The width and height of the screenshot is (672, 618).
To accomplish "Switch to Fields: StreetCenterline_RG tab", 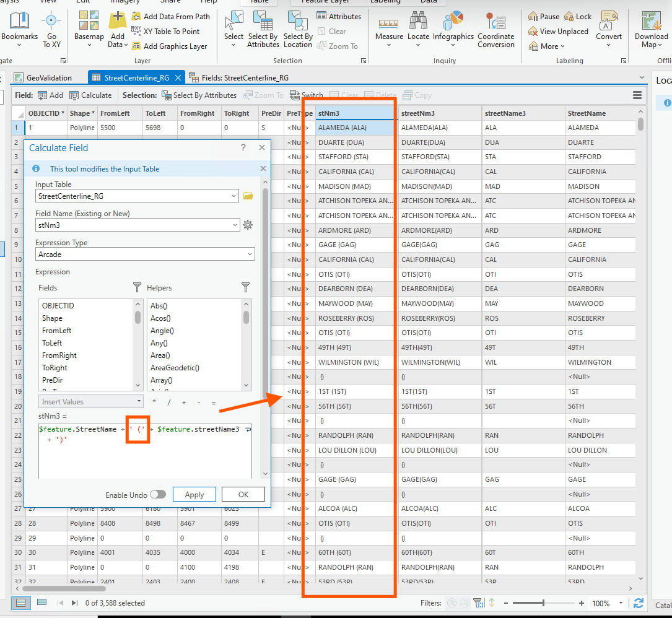I will 239,77.
